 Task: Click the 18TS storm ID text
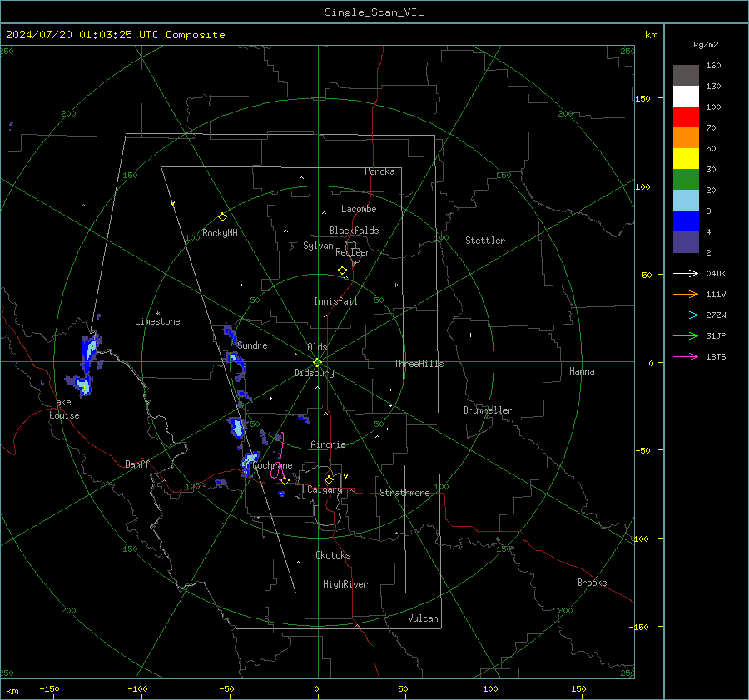(716, 357)
